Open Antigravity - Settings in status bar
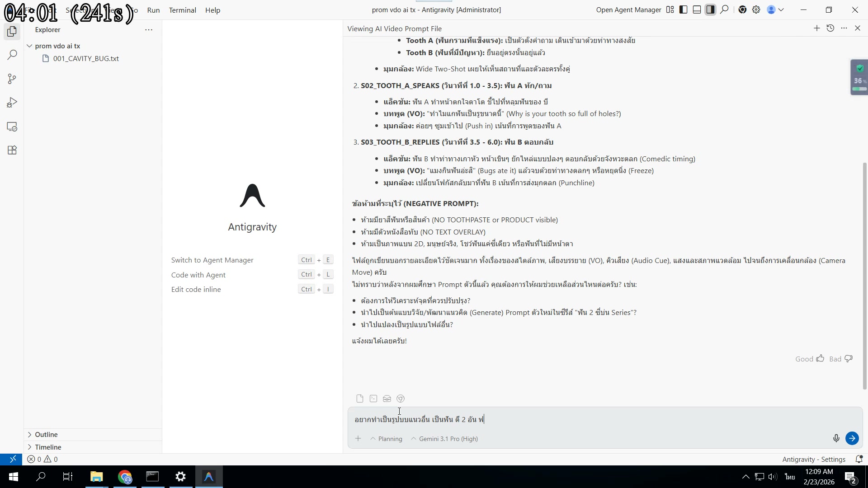 point(813,460)
